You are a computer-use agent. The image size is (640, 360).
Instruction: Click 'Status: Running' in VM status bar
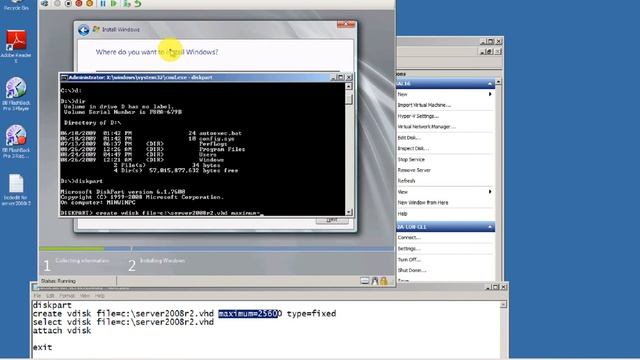[58, 281]
